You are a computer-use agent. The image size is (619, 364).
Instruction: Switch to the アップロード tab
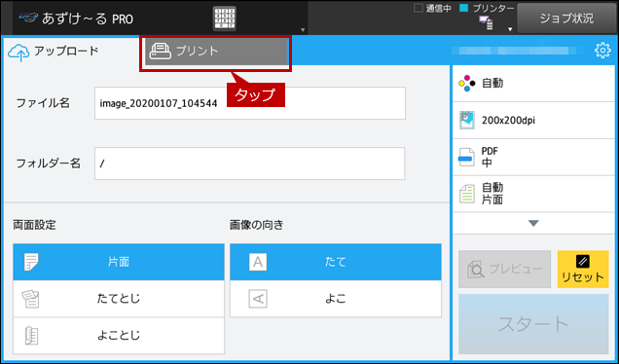pos(54,52)
